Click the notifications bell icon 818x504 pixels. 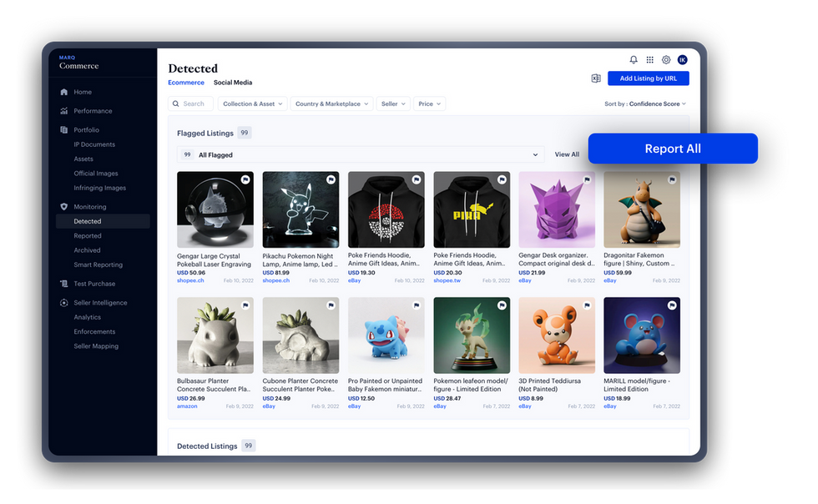pyautogui.click(x=634, y=60)
